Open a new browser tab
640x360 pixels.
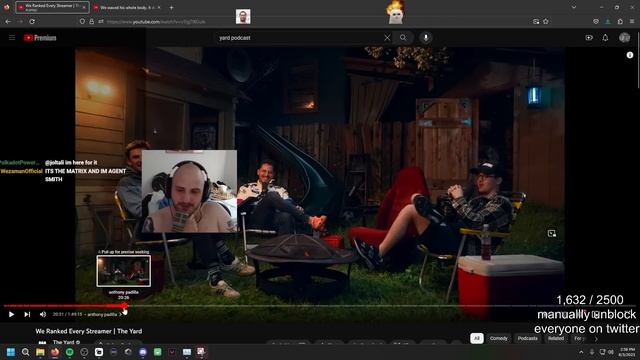171,7
